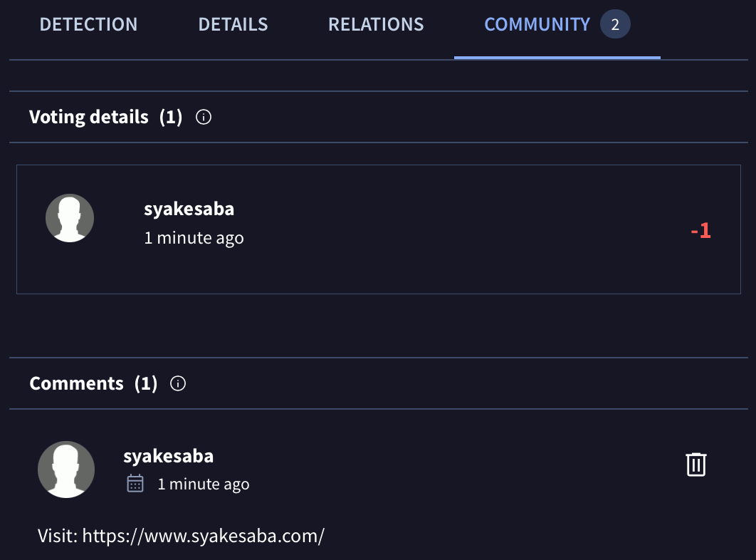Switch to the DETECTION tab
This screenshot has height=560, width=756.
click(88, 24)
